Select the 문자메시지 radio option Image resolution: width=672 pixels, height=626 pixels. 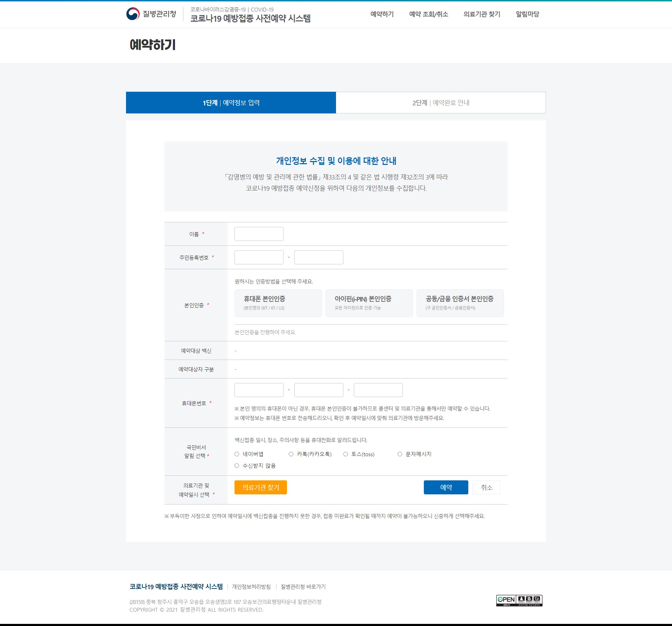click(400, 454)
